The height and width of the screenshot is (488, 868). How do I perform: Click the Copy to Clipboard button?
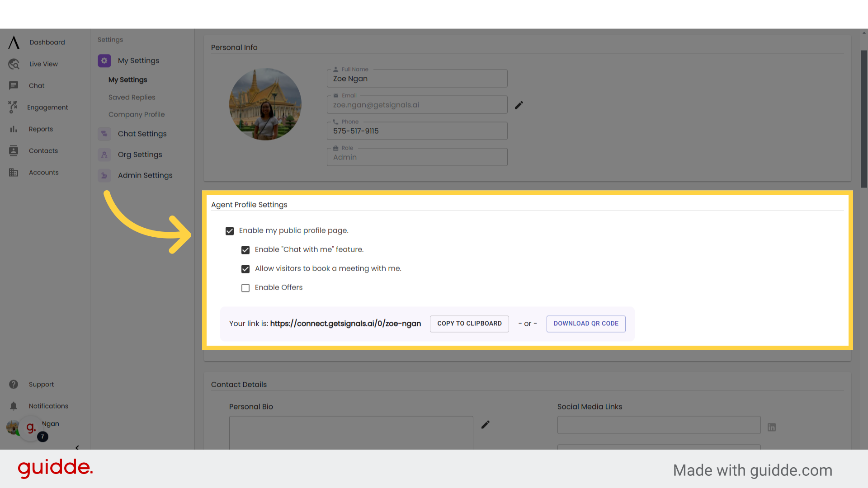[469, 324]
